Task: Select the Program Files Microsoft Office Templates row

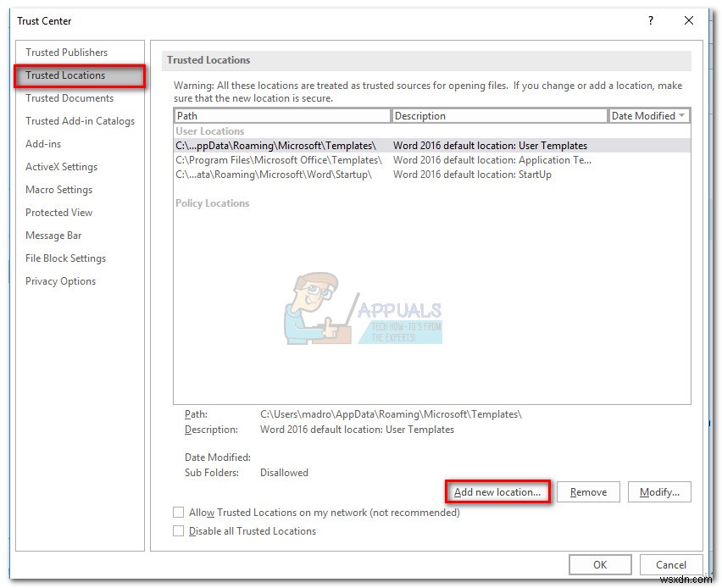Action: coord(432,160)
